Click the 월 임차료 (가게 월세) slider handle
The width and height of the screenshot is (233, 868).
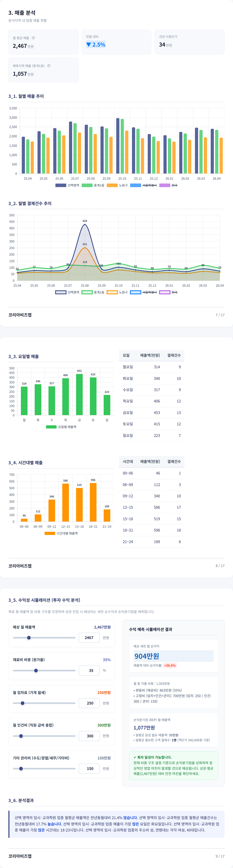pyautogui.click(x=23, y=703)
